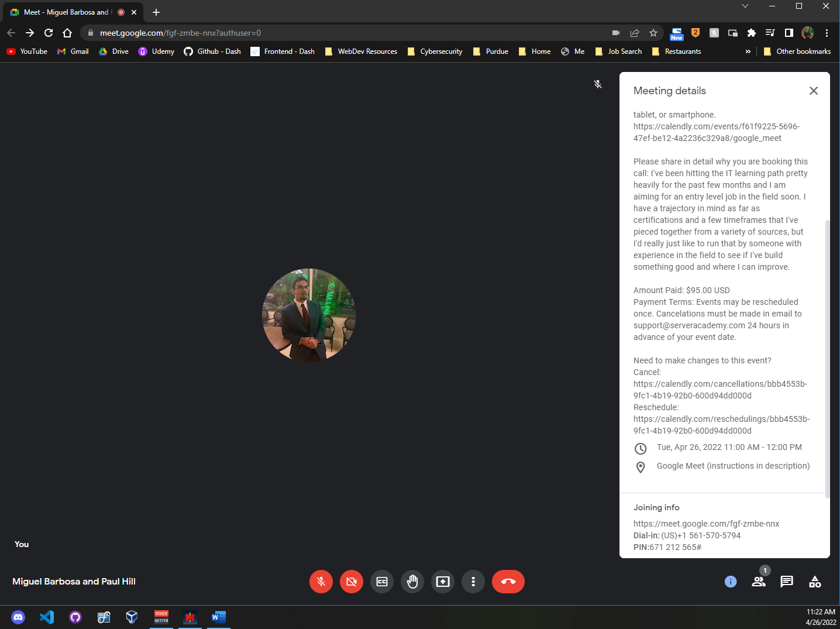Click the Gmail bookmark link
The image size is (840, 629).
click(x=73, y=51)
